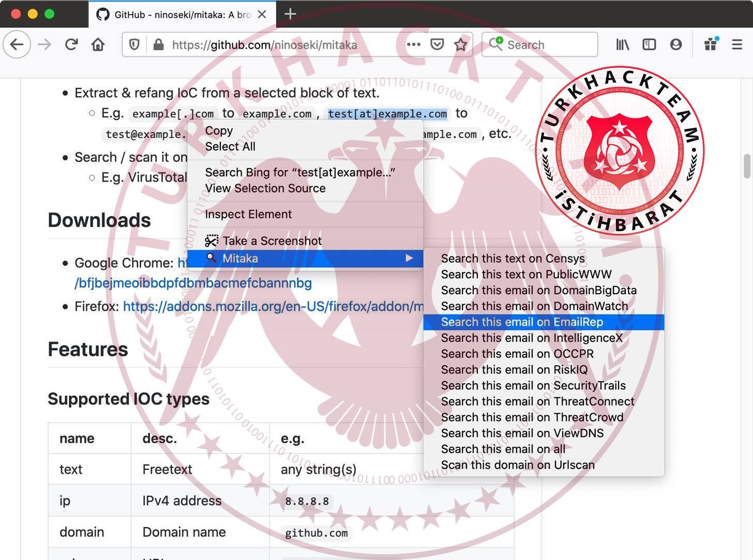Select the GitHub ninoseki/mitaka tab
753x560 pixels.
183,14
